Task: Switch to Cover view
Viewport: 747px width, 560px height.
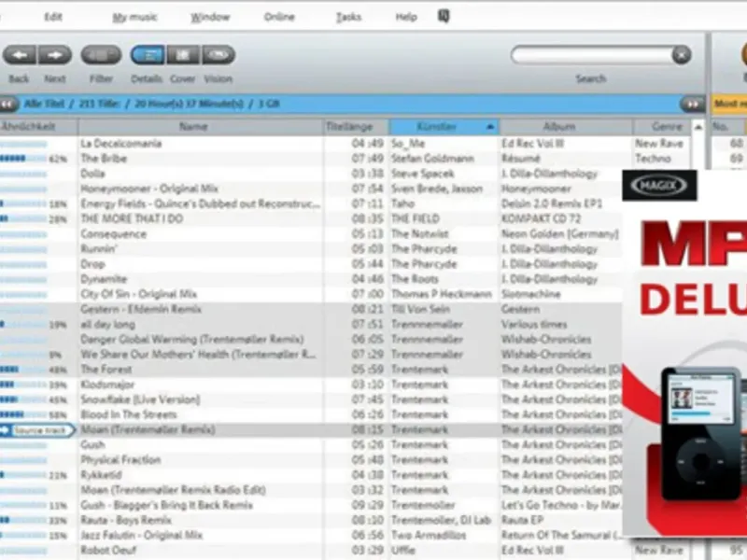Action: 183,55
